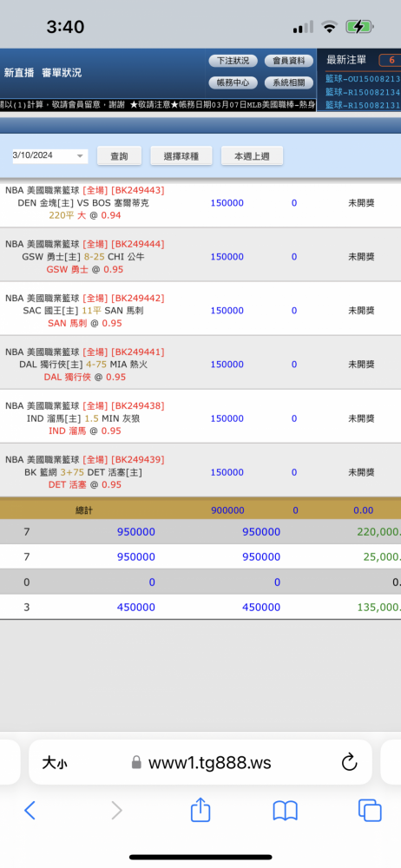Click IND 溜馬 vs MIN 灰狼 matchup

[83, 418]
